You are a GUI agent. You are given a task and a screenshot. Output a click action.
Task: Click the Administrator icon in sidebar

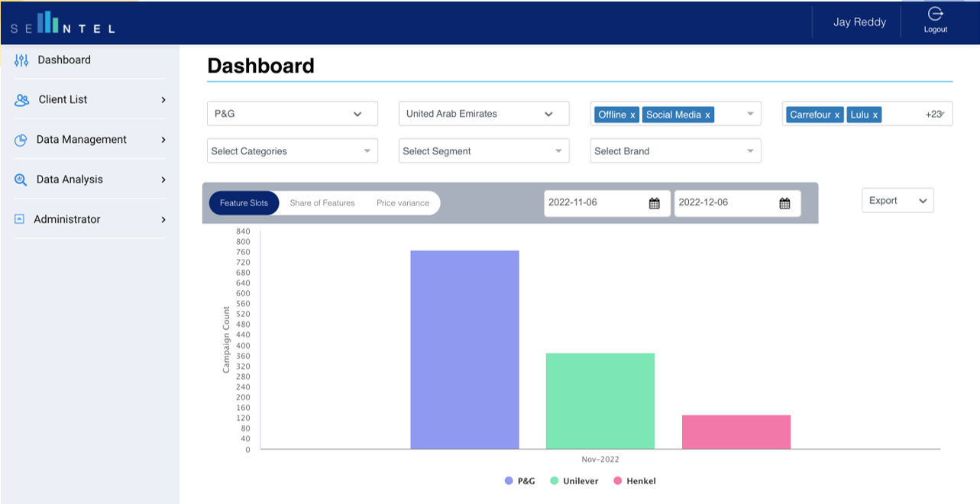coord(20,219)
